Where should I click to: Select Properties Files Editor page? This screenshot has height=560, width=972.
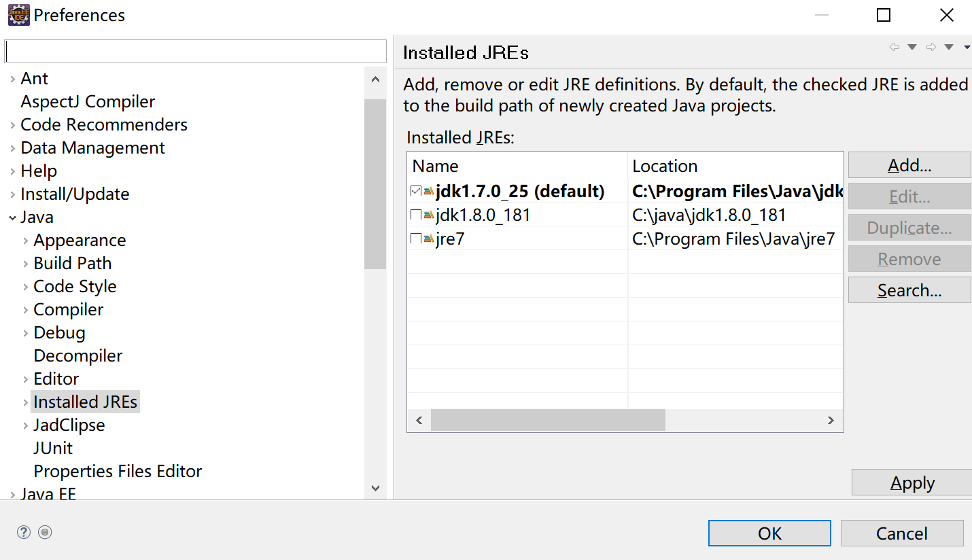click(x=118, y=472)
